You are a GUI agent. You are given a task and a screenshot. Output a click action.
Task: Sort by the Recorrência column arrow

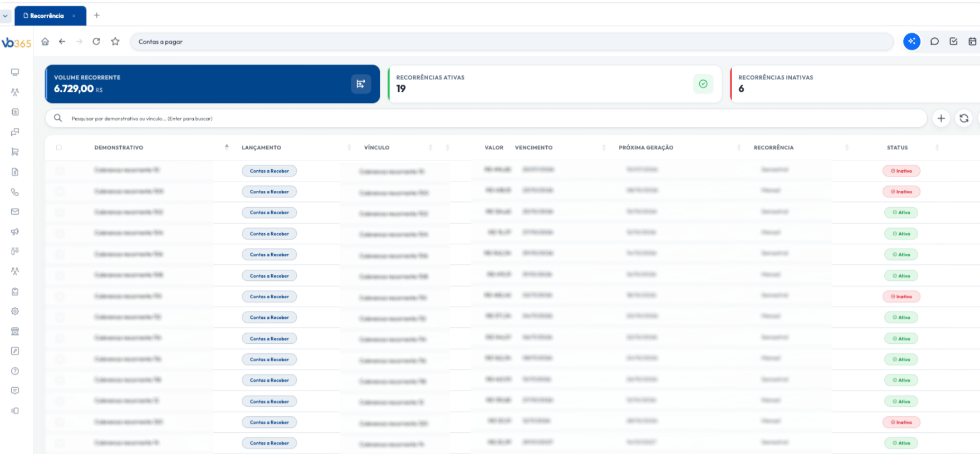pyautogui.click(x=847, y=147)
